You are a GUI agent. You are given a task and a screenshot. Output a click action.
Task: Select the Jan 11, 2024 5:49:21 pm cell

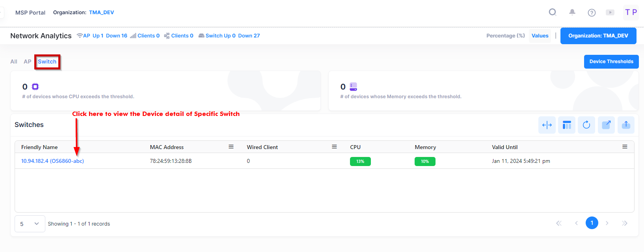521,161
